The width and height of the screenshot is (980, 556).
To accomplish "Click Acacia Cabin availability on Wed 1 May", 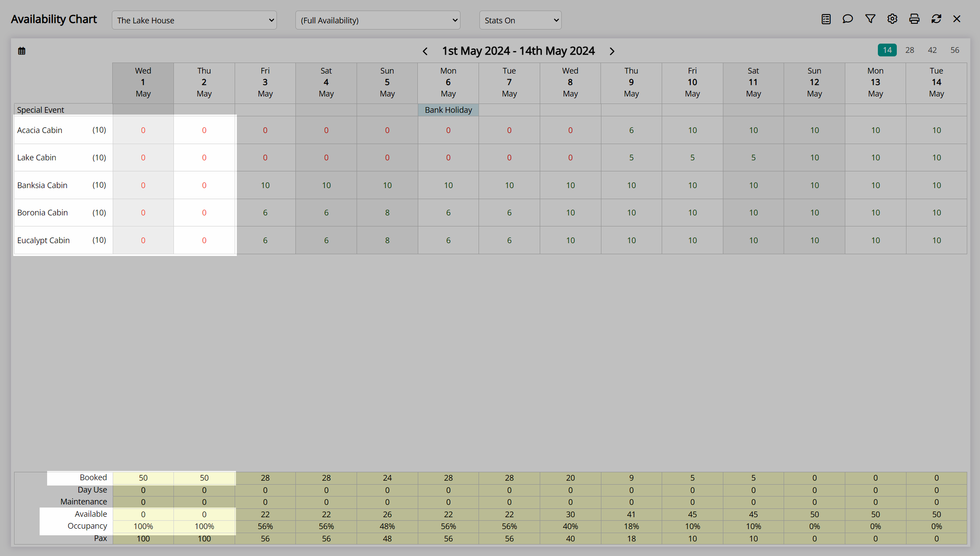I will (143, 130).
